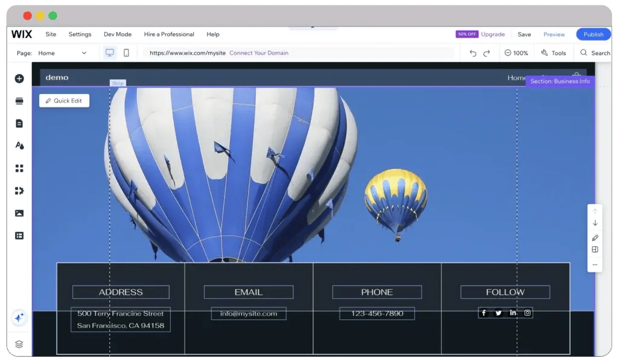
Task: Open the section more options ellipsis
Action: tap(595, 264)
